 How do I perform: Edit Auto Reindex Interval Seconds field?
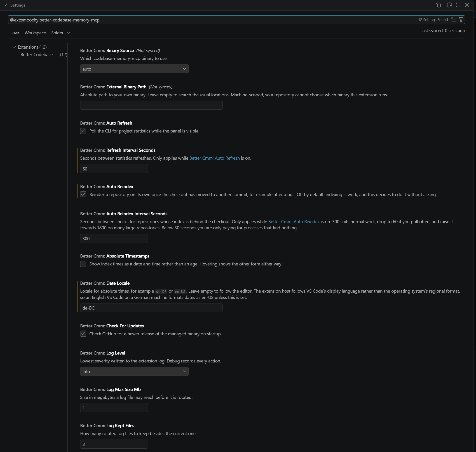click(114, 239)
